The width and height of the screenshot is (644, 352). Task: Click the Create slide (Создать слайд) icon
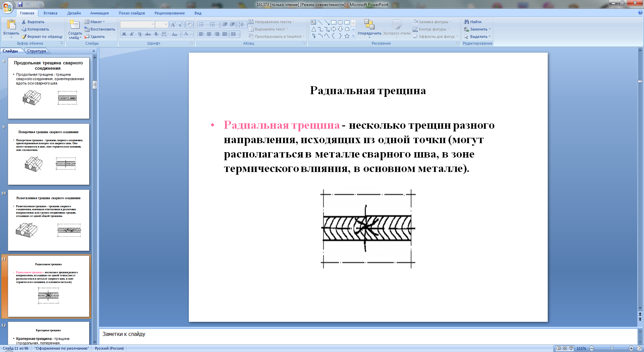pyautogui.click(x=74, y=24)
